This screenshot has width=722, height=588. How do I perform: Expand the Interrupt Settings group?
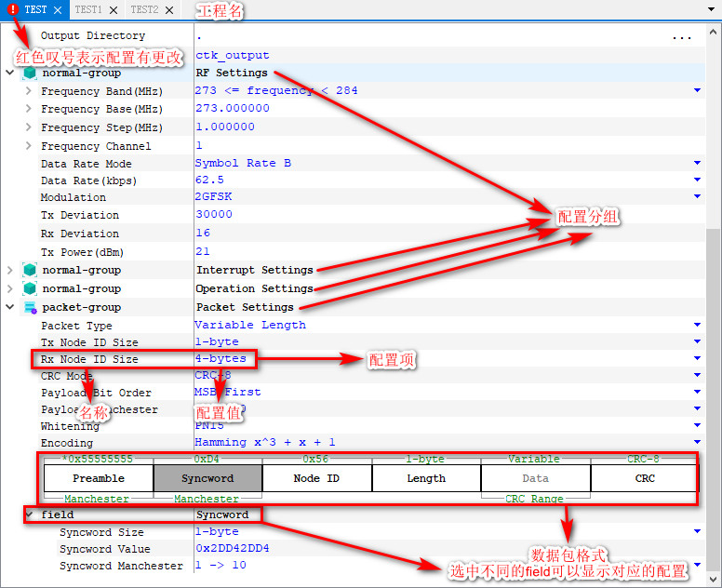[x=10, y=270]
